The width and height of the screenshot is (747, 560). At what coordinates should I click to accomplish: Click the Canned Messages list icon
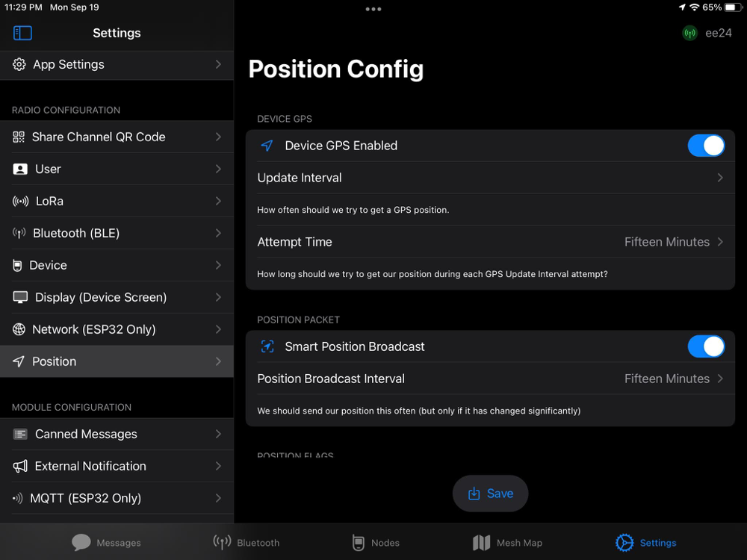pos(20,434)
